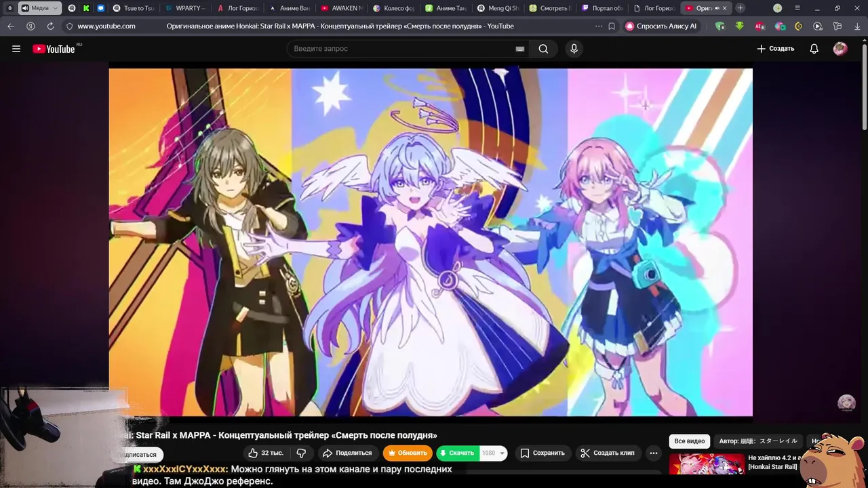The image size is (868, 488).
Task: Click the Спросить Алису AI button
Action: coord(661,26)
